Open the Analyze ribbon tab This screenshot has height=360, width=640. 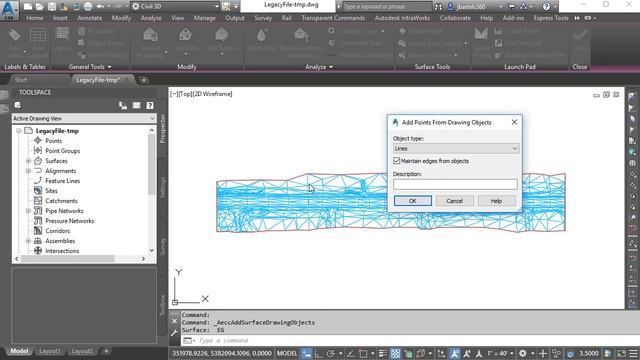tap(151, 18)
